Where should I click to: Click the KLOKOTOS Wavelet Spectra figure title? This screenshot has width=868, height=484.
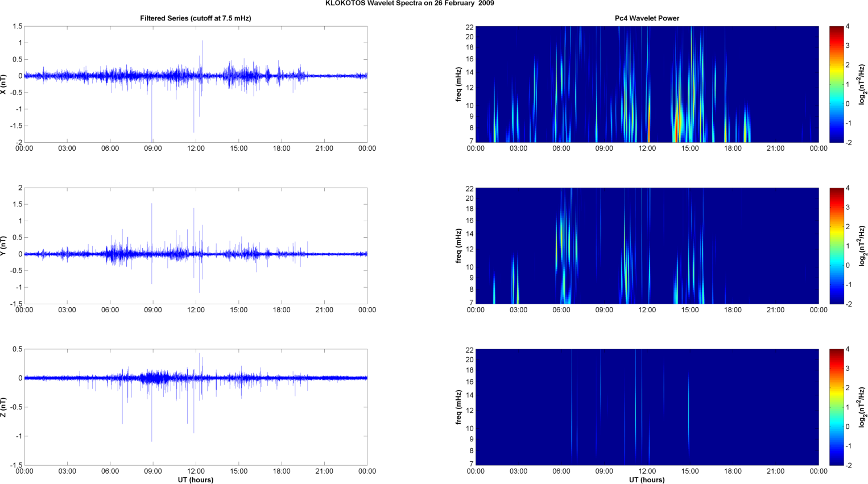click(409, 3)
